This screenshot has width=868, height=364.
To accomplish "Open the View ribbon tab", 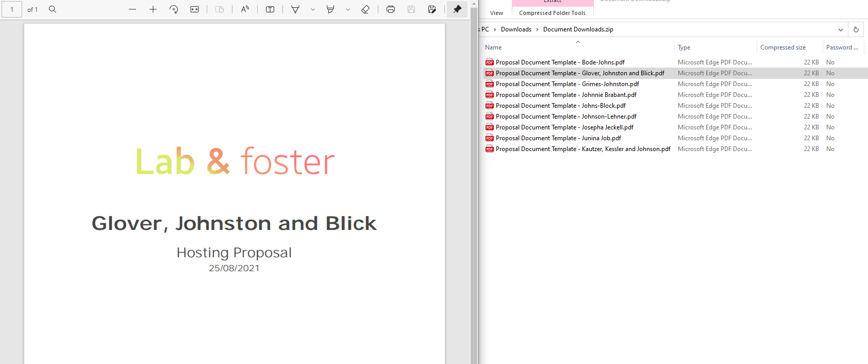I will [496, 13].
